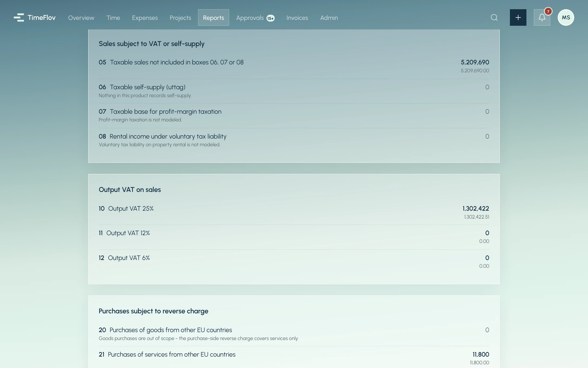Open the Admin tab

pyautogui.click(x=329, y=18)
